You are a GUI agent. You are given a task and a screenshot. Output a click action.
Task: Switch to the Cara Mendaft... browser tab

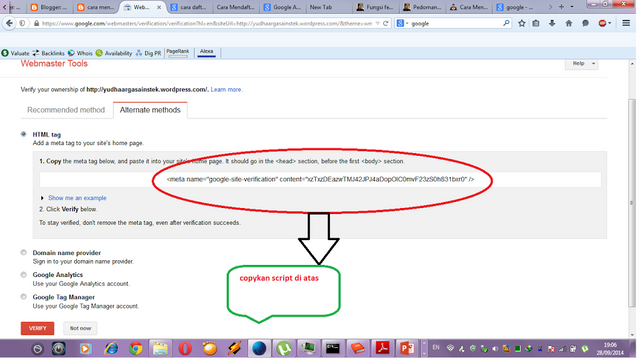pos(235,7)
